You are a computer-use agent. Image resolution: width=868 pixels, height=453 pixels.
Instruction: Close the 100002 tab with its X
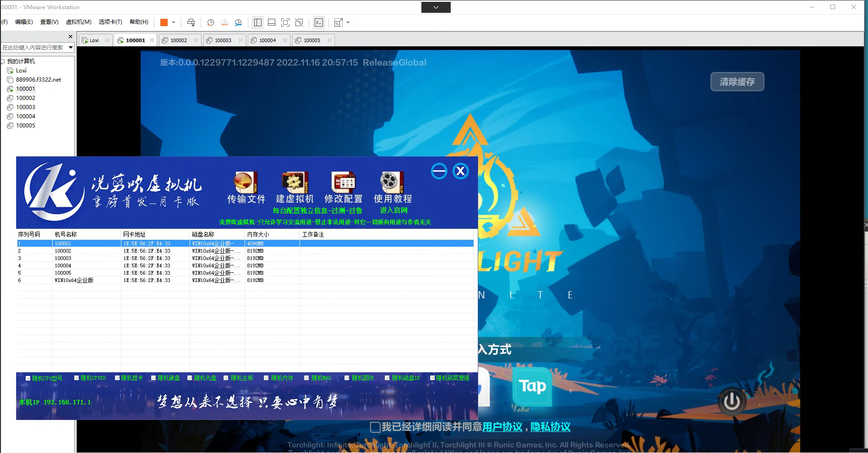click(196, 40)
